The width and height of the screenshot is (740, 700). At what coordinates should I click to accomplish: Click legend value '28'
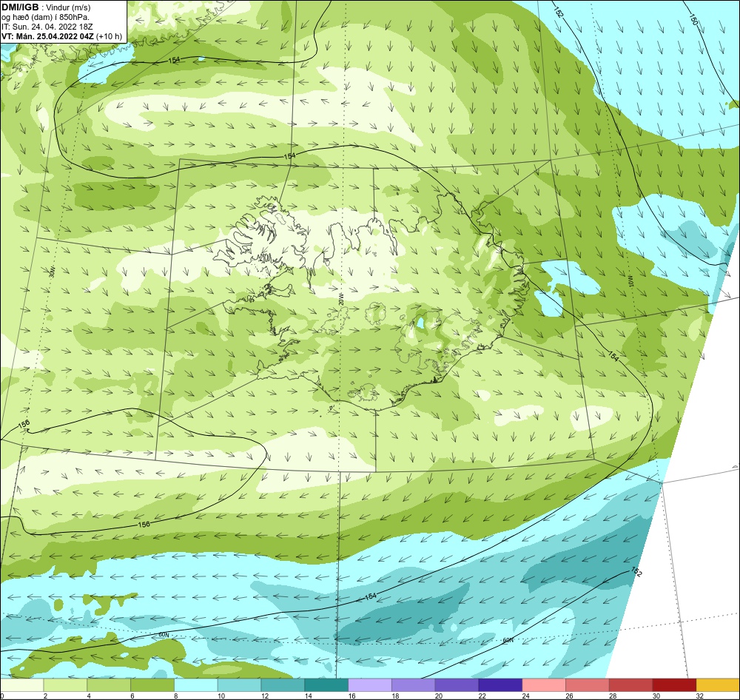613,696
